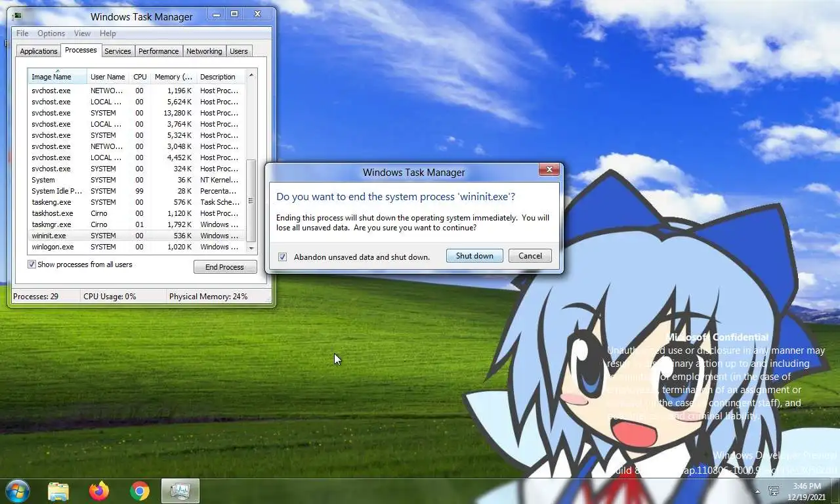Switch to the Applications tab
840x504 pixels.
[x=39, y=51]
